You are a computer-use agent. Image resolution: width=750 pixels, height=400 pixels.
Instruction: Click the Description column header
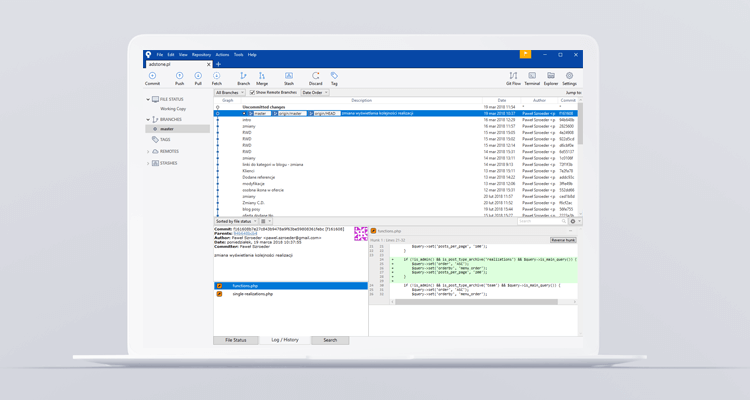tap(362, 100)
